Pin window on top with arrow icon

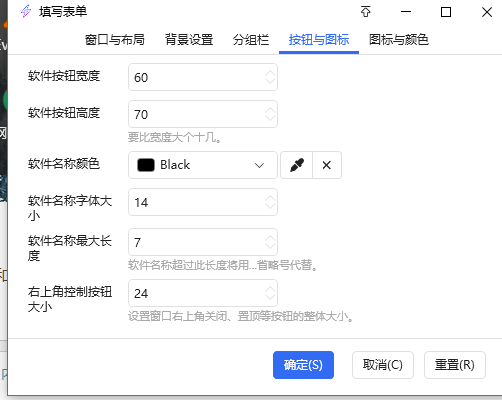point(366,12)
